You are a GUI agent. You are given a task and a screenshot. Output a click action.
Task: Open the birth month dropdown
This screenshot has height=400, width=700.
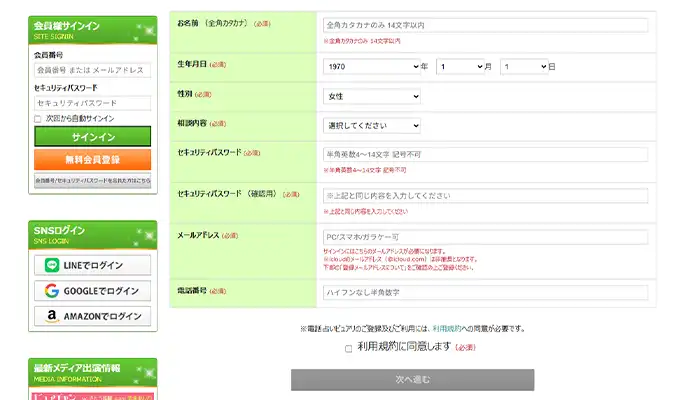(460, 67)
